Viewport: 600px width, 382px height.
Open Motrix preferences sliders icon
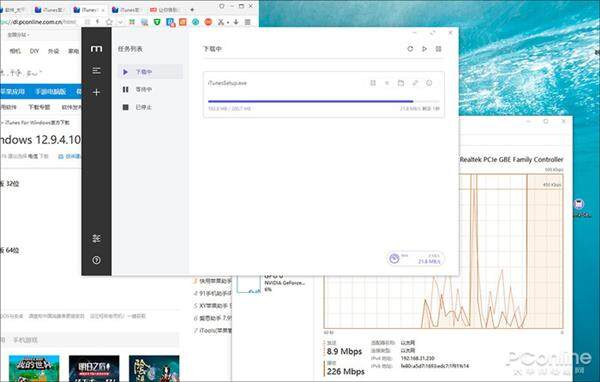click(x=96, y=238)
